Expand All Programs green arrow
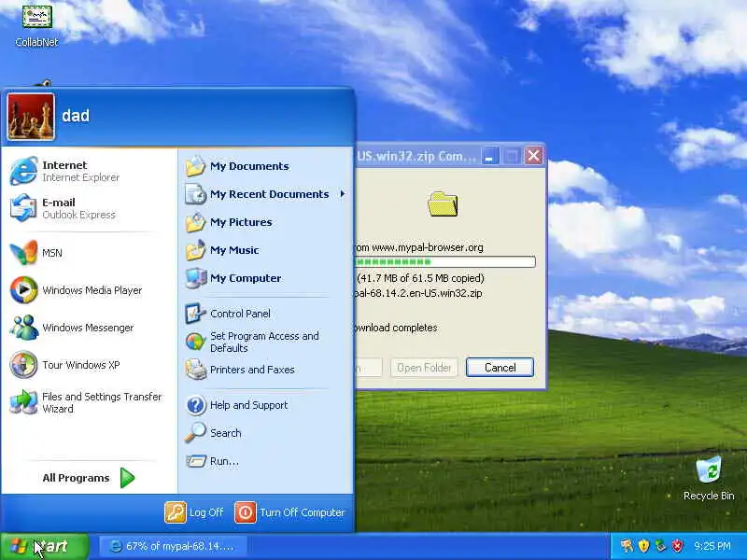The height and width of the screenshot is (560, 747). 127,478
